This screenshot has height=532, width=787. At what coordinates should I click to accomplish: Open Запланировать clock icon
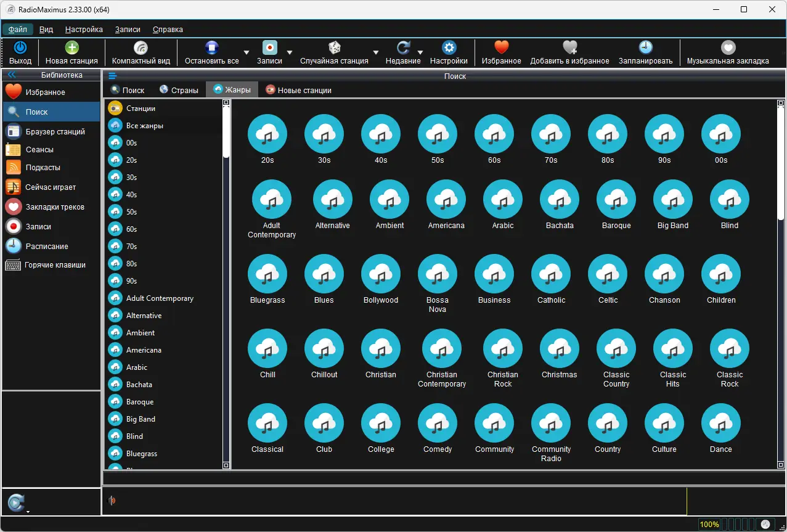click(645, 48)
